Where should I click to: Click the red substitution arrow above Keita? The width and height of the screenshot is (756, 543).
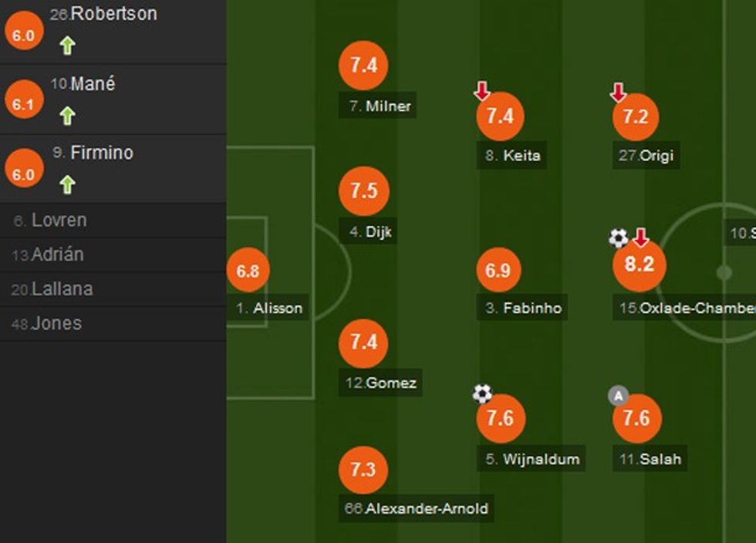coord(481,92)
